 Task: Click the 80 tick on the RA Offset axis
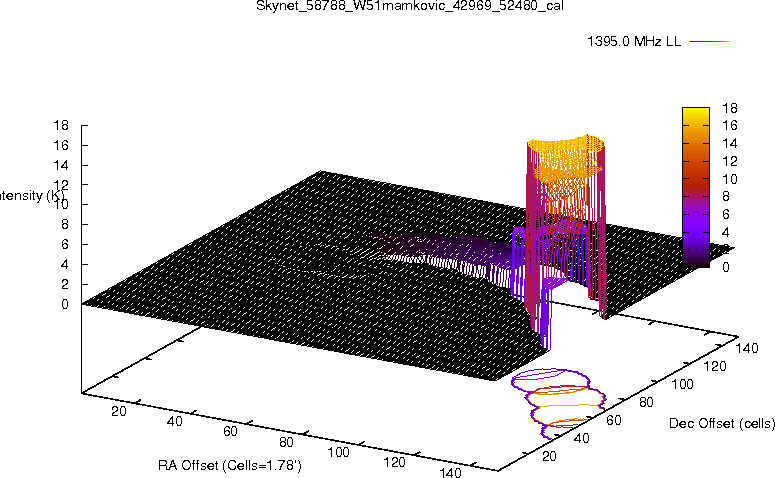click(x=286, y=442)
